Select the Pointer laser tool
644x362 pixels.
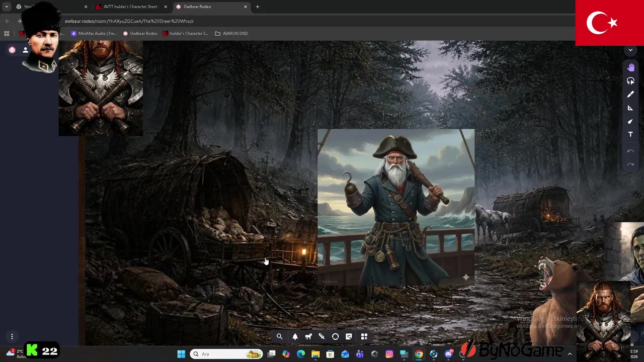[x=630, y=81]
